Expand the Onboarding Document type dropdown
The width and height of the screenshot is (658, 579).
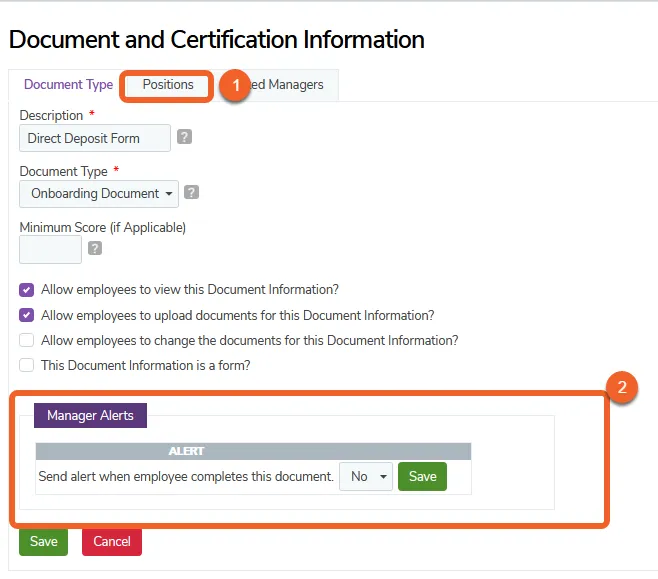pyautogui.click(x=99, y=193)
